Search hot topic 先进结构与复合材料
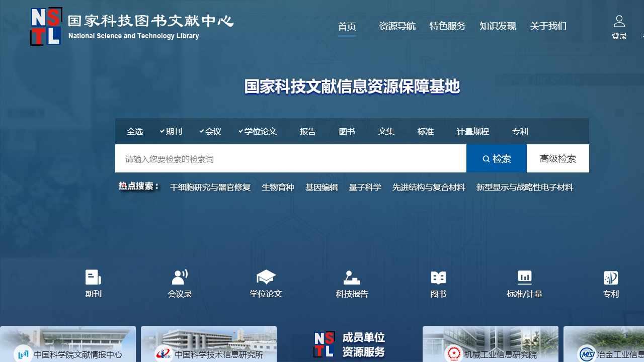 click(x=429, y=188)
